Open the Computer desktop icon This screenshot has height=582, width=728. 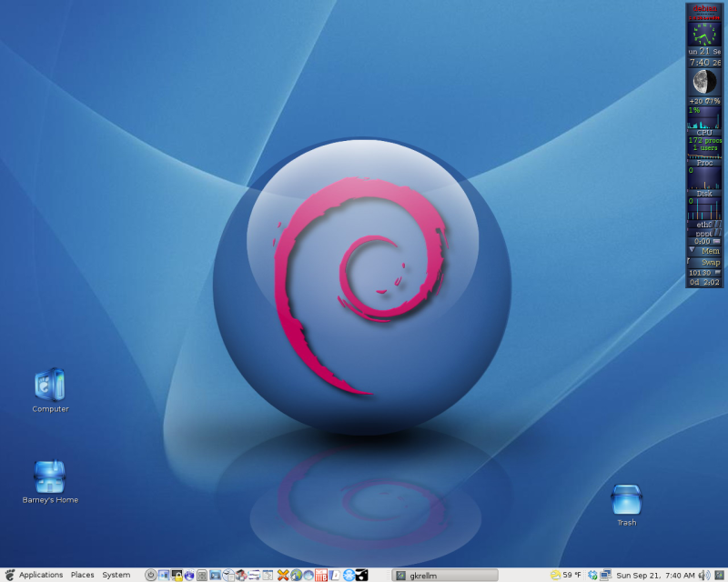50,385
